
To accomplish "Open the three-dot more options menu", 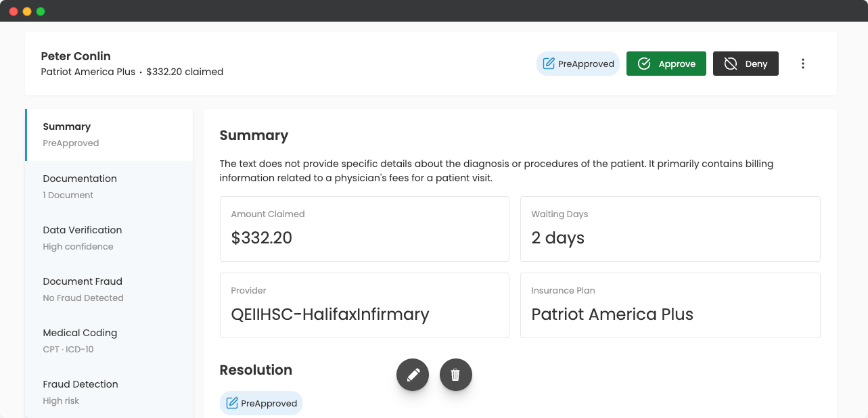I will pos(803,64).
